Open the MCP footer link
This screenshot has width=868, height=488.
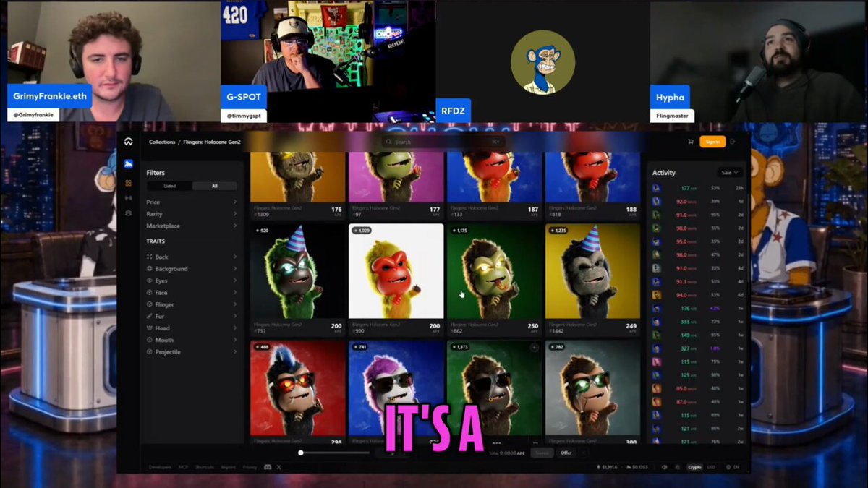pos(184,467)
